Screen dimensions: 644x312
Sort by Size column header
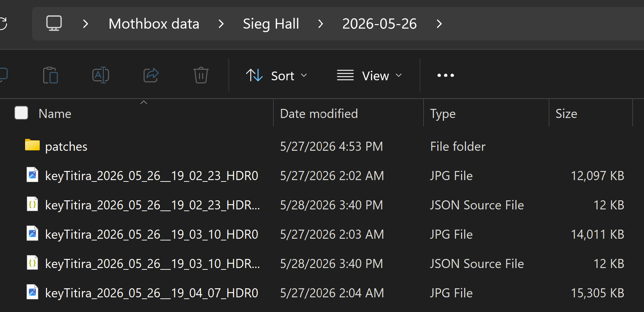pos(591,113)
